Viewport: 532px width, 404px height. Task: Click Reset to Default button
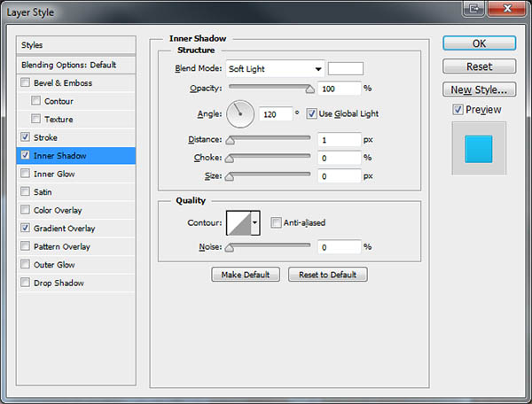tap(327, 275)
